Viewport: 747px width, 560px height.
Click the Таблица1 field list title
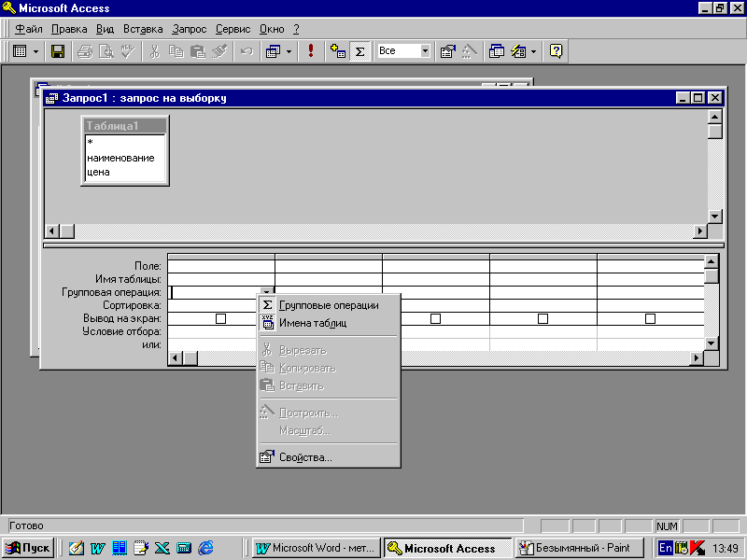125,126
